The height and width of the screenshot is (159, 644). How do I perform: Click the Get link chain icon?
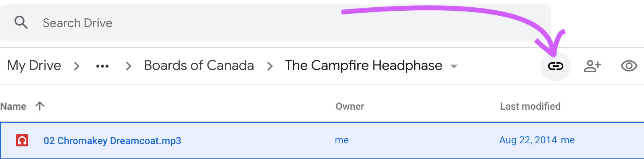click(555, 66)
